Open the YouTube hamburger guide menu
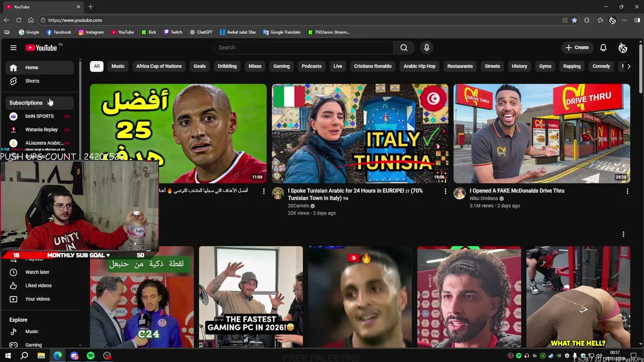Screen dimensions: 644x362 [14, 48]
